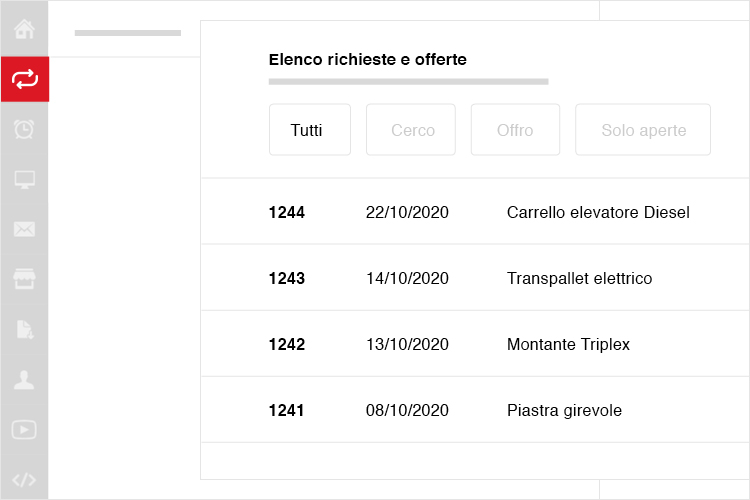The height and width of the screenshot is (500, 750).
Task: Filter list by Offro
Action: (515, 130)
